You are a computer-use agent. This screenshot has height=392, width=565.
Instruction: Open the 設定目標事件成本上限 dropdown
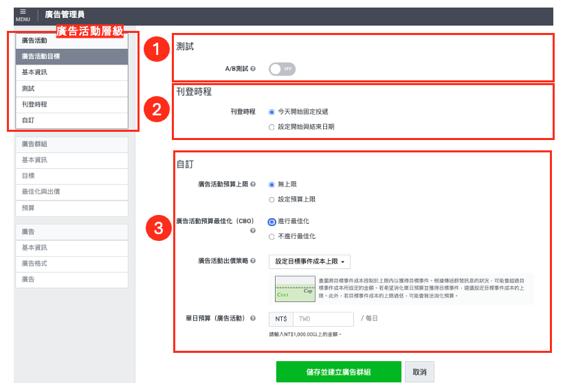coord(309,262)
